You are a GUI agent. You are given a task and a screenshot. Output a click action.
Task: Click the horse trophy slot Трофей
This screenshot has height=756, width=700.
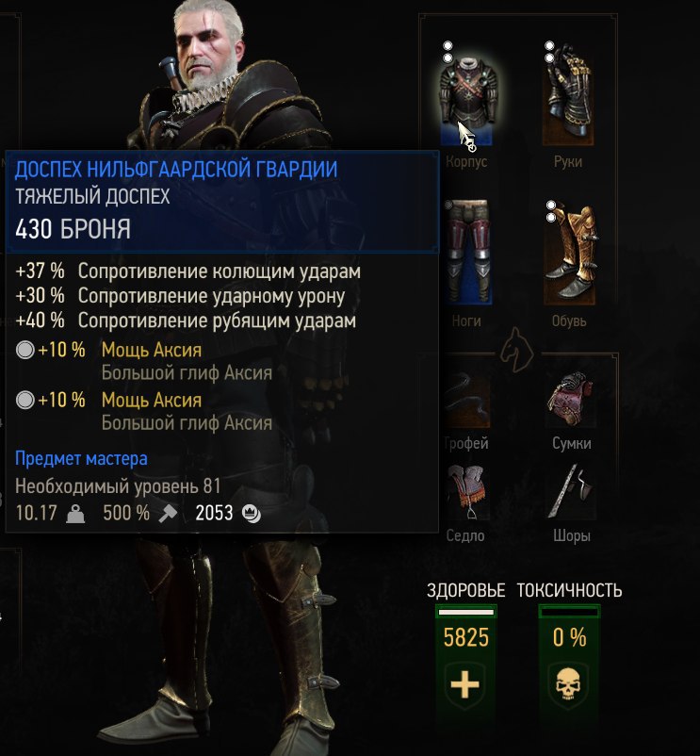tap(466, 400)
